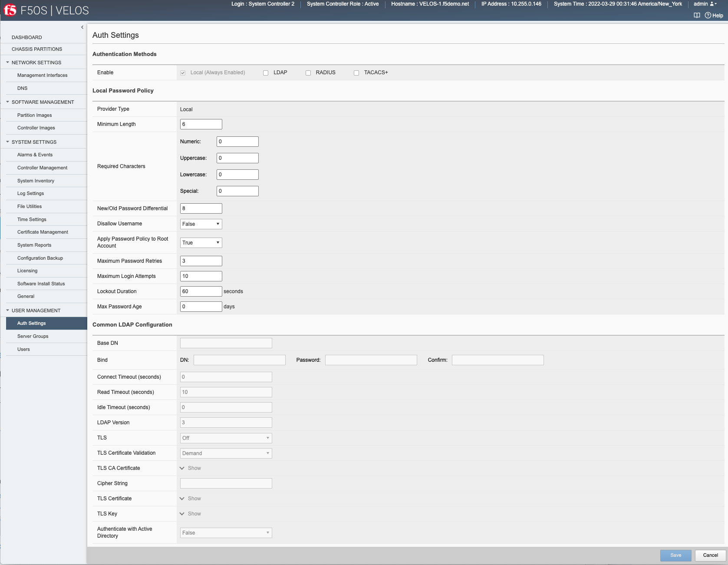Collapse the USER MANAGEMENT section
728x565 pixels.
(x=7, y=310)
